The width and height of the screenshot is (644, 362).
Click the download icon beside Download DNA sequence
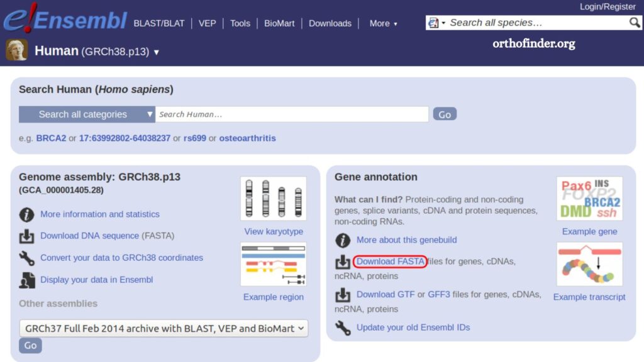(26, 236)
